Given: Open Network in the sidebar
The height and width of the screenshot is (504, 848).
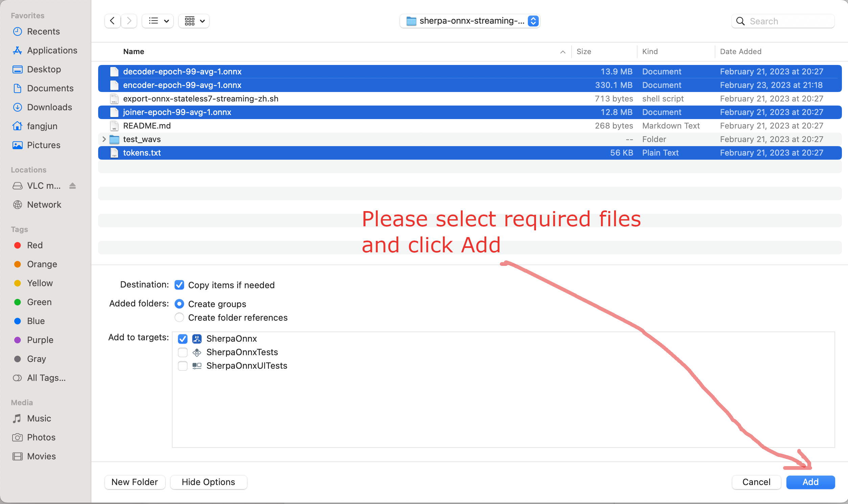Looking at the screenshot, I should [37, 204].
